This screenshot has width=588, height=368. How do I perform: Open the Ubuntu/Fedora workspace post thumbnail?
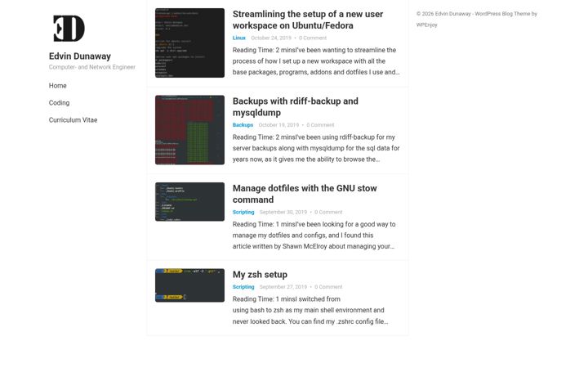point(189,43)
